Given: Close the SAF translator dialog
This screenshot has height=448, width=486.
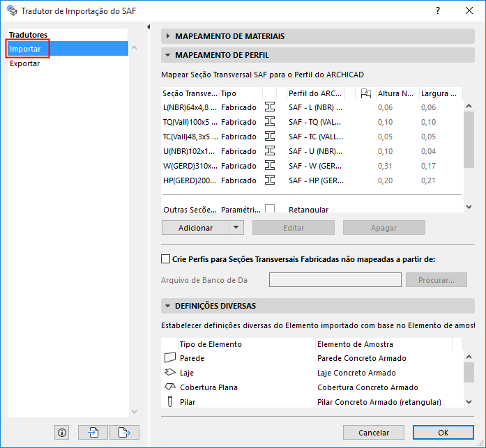Looking at the screenshot, I should [x=469, y=11].
